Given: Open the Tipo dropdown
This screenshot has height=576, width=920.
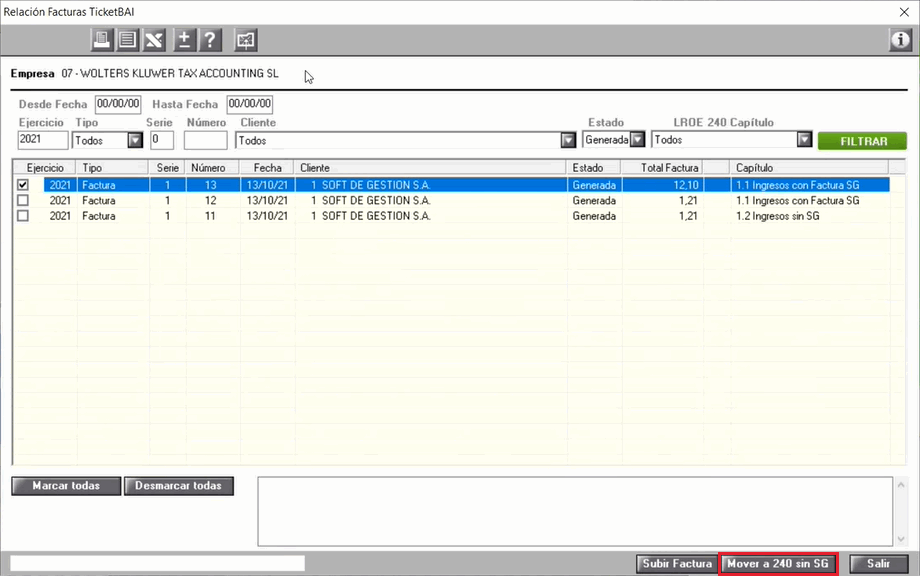Looking at the screenshot, I should pos(135,140).
